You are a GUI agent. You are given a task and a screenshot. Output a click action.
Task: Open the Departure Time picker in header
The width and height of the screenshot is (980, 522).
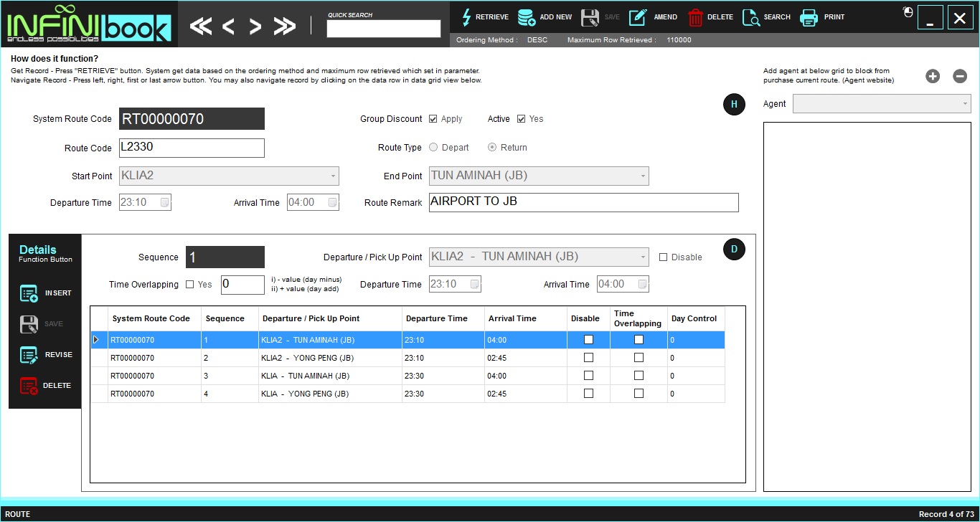[164, 203]
